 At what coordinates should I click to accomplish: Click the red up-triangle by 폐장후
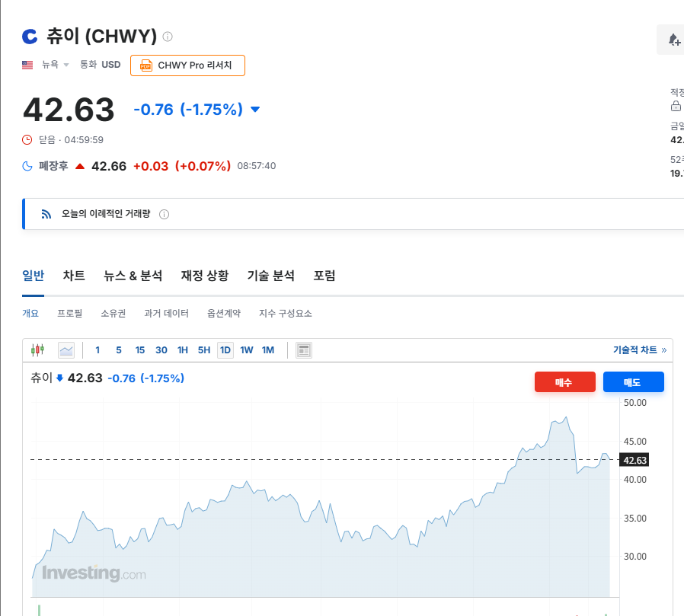click(x=80, y=166)
